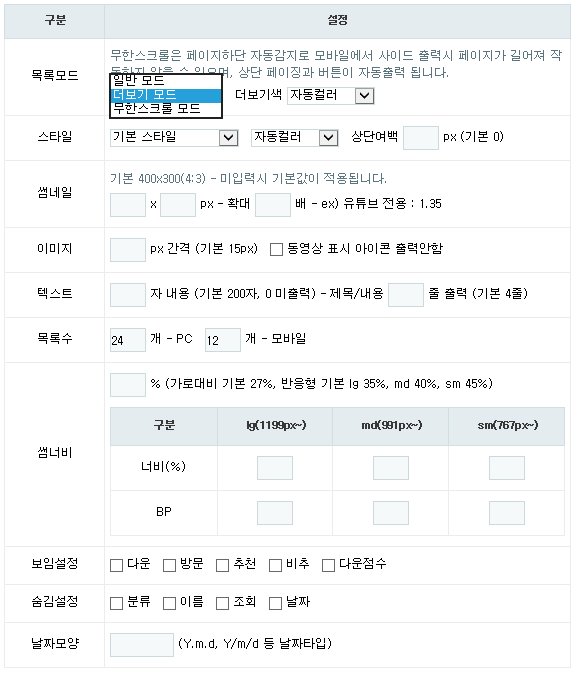Click the 확대 배 ratio field
Image resolution: width=577 pixels, height=673 pixels.
[273, 205]
